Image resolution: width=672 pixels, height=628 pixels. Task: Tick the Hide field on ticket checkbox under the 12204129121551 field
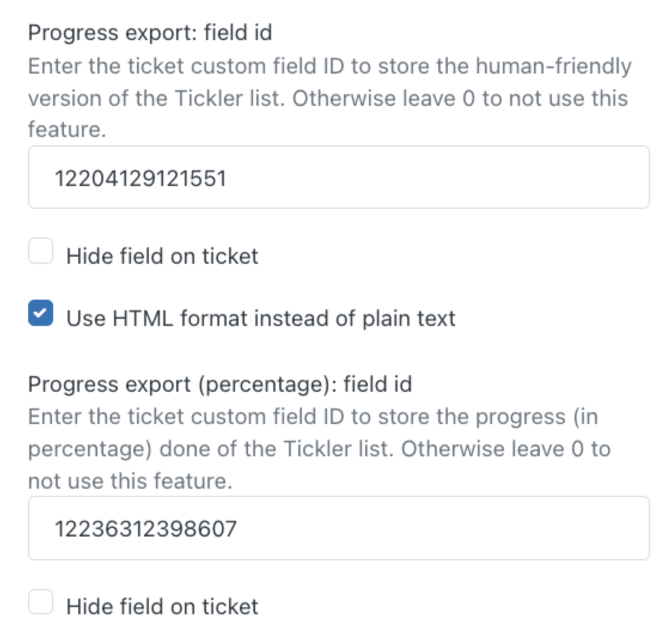click(41, 251)
